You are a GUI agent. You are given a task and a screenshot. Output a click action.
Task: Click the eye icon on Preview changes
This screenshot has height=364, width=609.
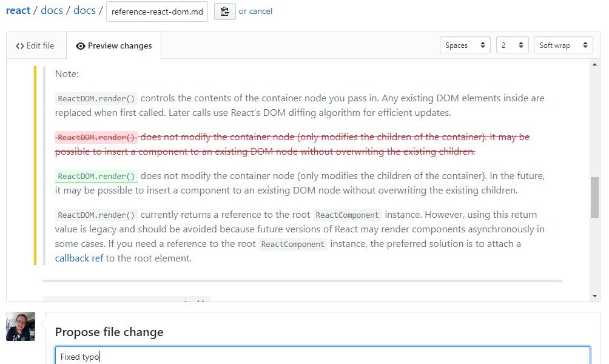(x=81, y=46)
